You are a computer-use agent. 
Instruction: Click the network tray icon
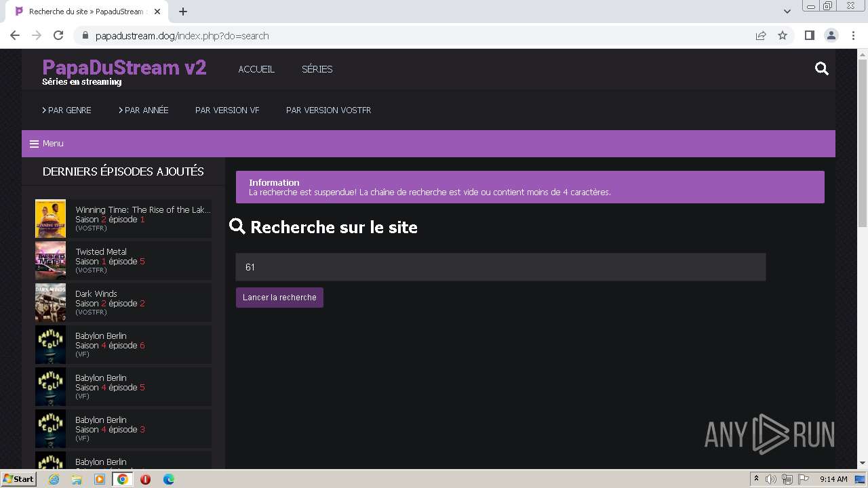(787, 479)
